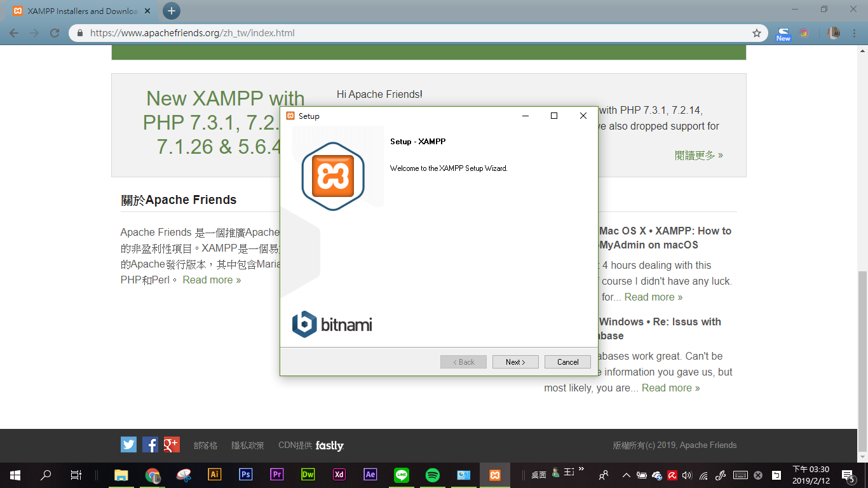Show hidden system tray icons
The width and height of the screenshot is (868, 488).
click(x=626, y=475)
